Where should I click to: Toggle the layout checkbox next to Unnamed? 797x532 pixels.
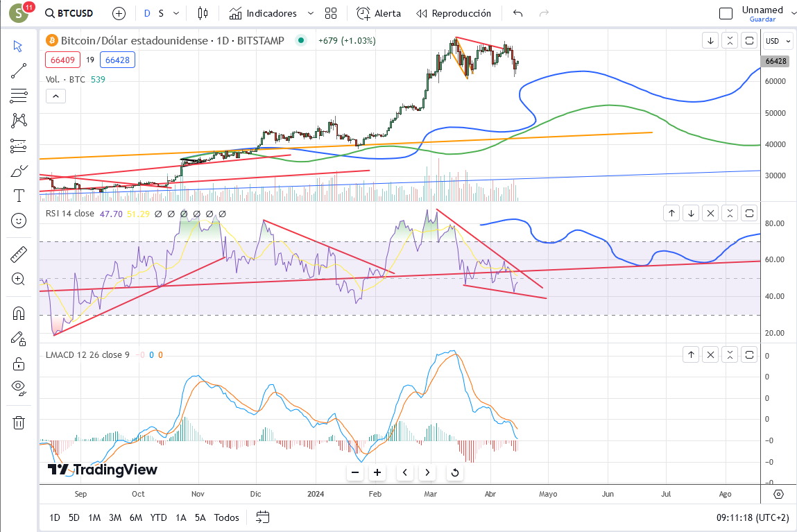click(x=726, y=13)
